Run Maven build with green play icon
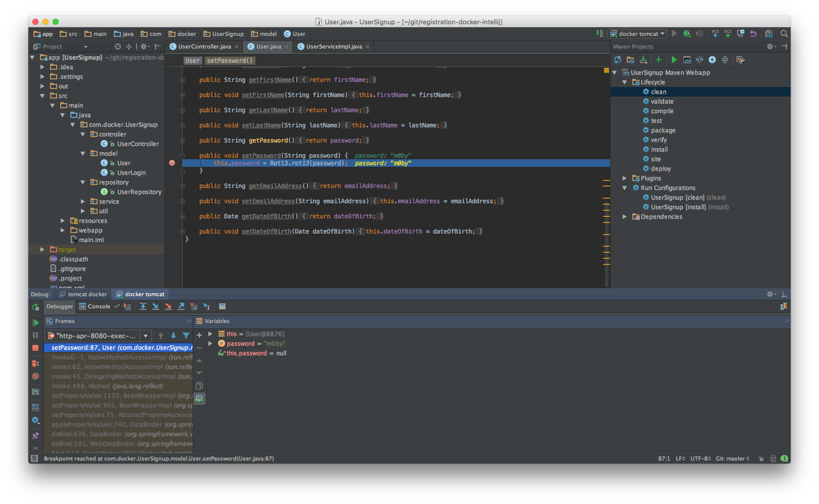 [674, 60]
